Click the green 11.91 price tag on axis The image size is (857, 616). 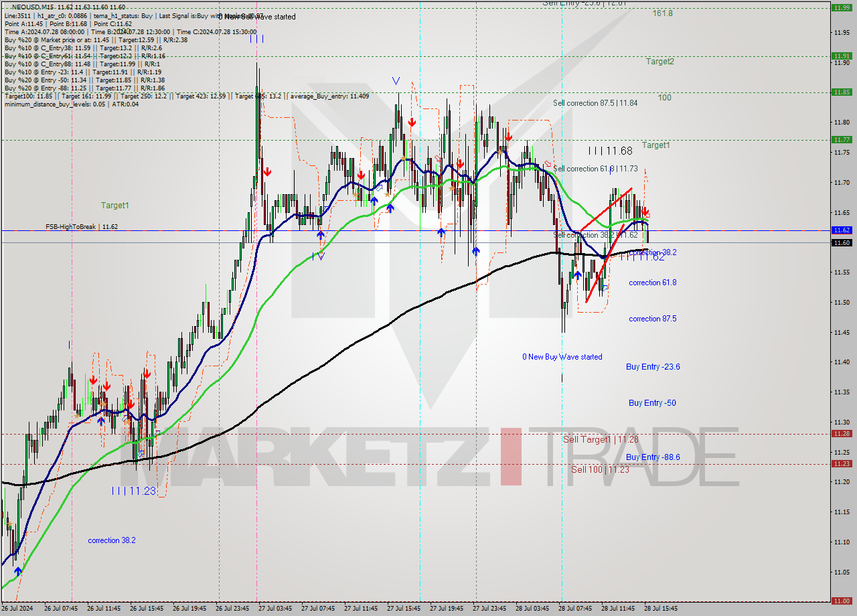coord(841,56)
